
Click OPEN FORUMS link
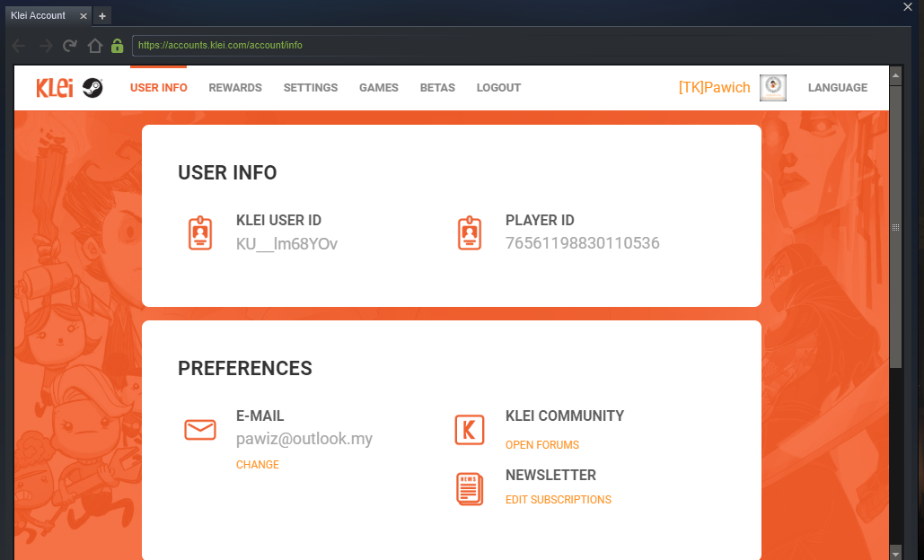click(542, 445)
